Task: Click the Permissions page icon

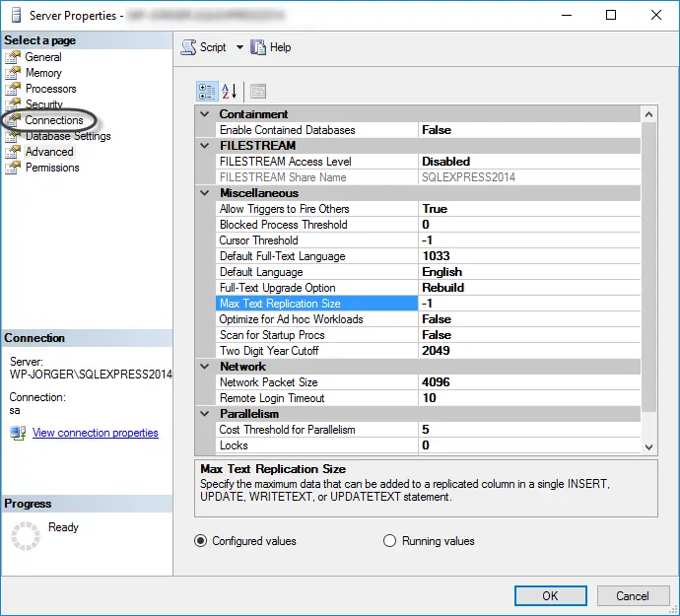Action: click(x=13, y=168)
